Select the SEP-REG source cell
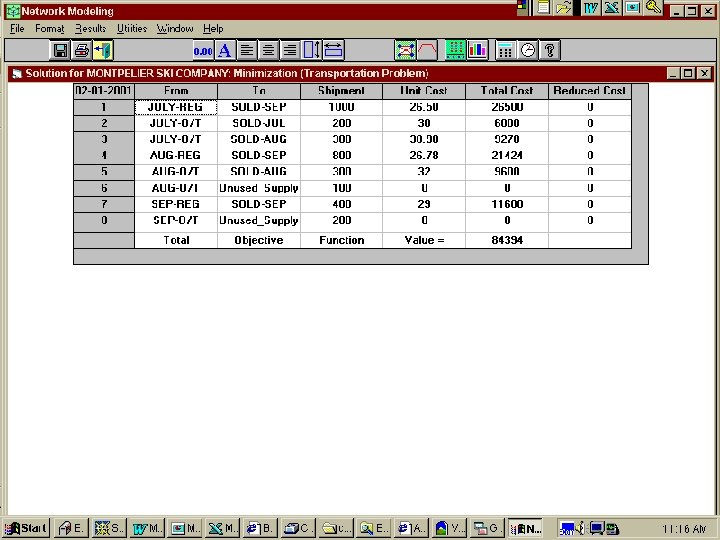720x540 pixels. point(176,204)
